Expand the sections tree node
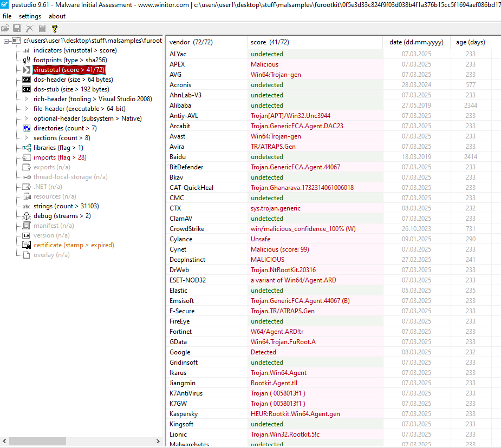Viewport: 501px width, 448px height. (x=26, y=138)
